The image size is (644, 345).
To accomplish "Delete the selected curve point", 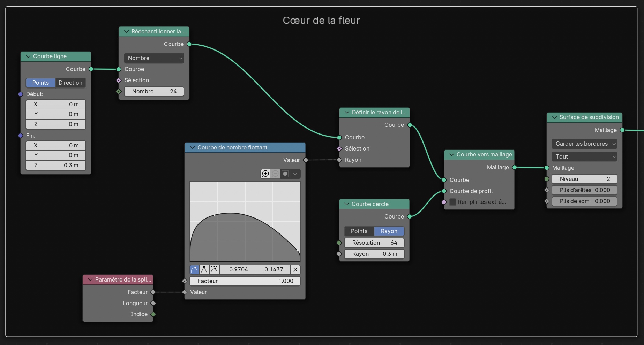I will point(295,269).
